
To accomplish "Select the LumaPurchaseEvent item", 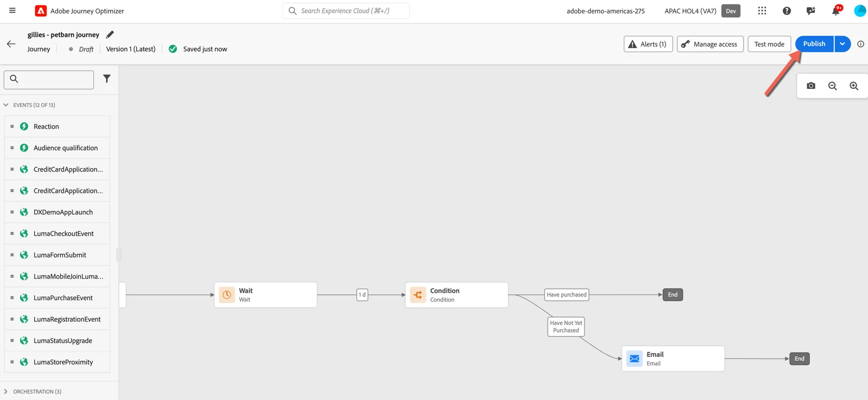I will tap(57, 298).
